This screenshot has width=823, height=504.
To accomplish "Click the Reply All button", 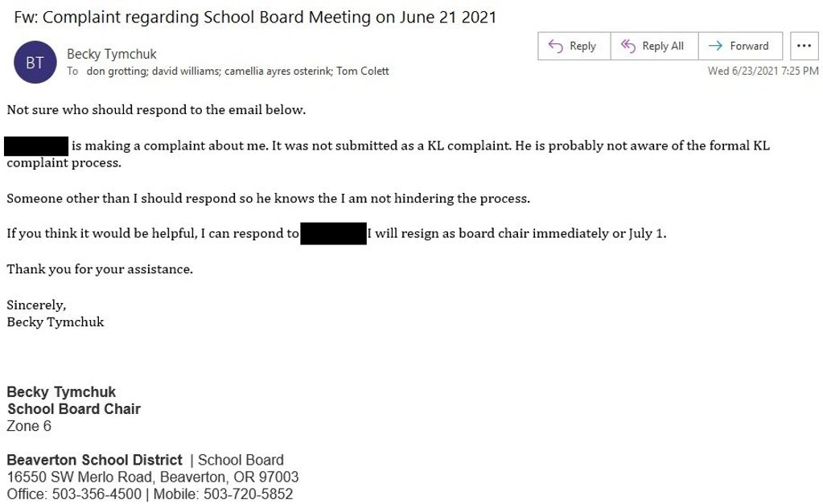I will [653, 47].
